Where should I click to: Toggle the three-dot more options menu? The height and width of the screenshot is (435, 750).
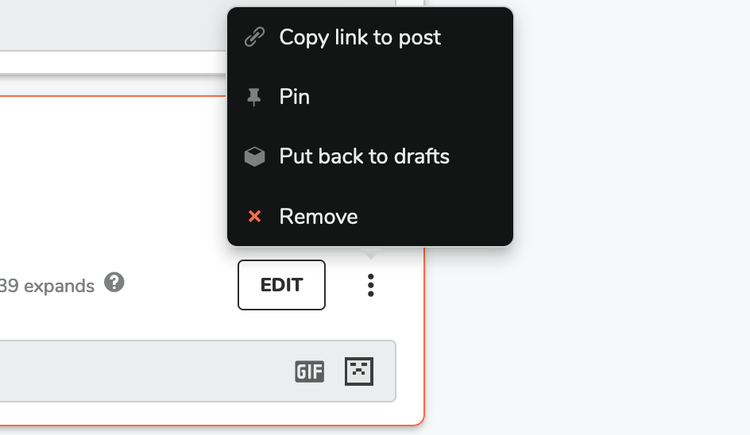coord(371,285)
